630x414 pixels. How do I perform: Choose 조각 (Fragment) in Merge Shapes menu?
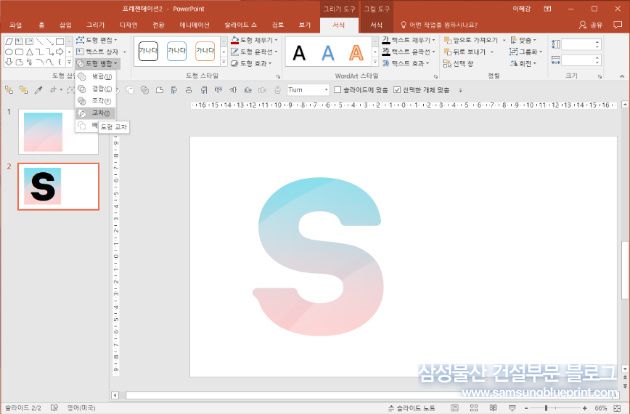tap(96, 101)
